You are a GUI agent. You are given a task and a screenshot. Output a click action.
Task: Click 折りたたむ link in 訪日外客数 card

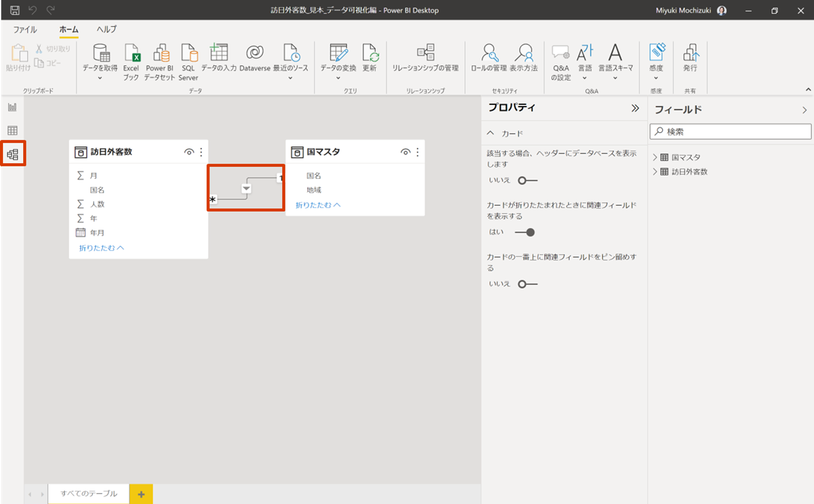click(102, 248)
